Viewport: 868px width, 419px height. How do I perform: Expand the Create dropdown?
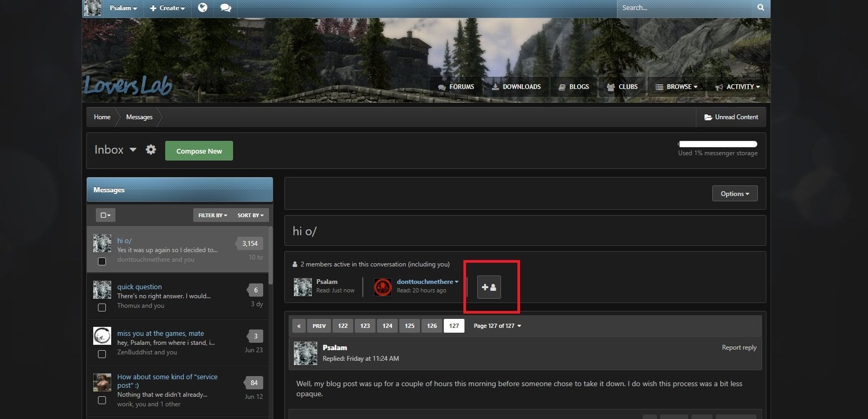pyautogui.click(x=167, y=8)
